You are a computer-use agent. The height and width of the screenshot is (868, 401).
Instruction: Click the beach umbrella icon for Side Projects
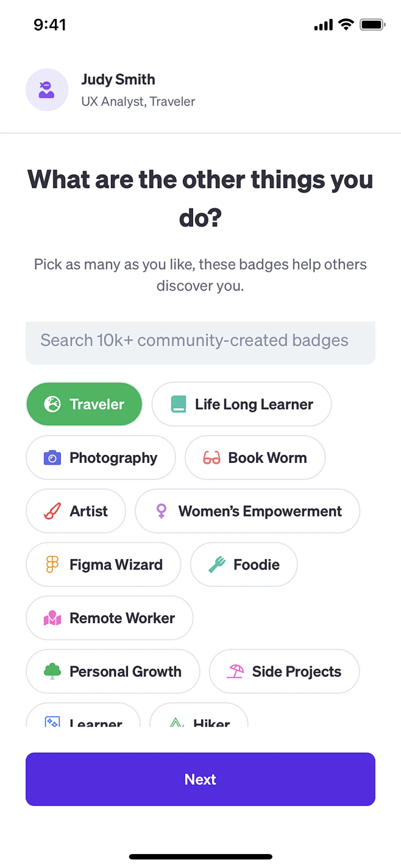point(235,671)
